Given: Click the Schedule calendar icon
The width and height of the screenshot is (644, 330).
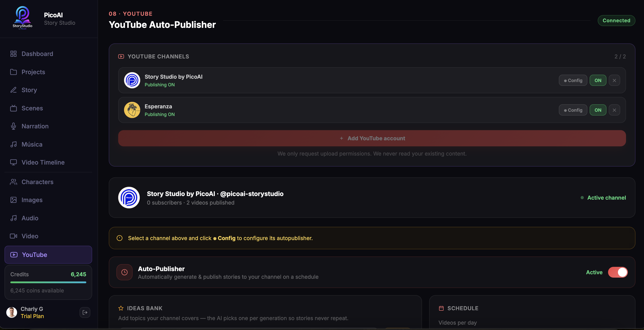Looking at the screenshot, I should click(x=442, y=308).
